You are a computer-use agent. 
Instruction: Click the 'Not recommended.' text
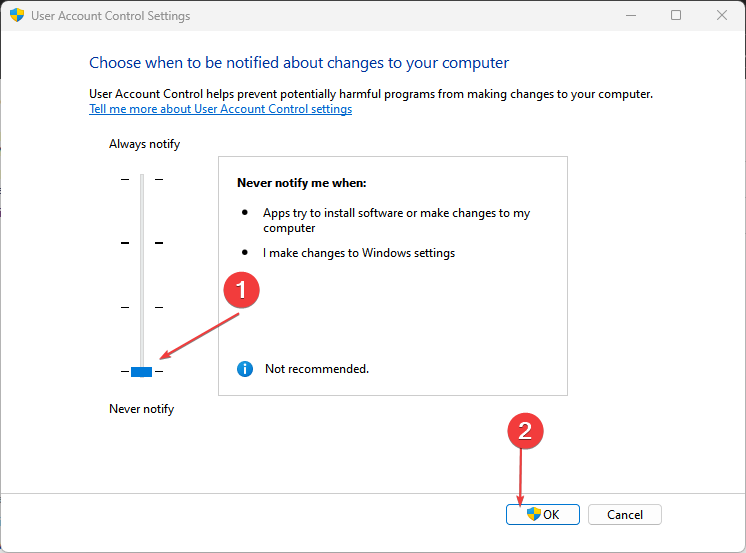(x=317, y=369)
